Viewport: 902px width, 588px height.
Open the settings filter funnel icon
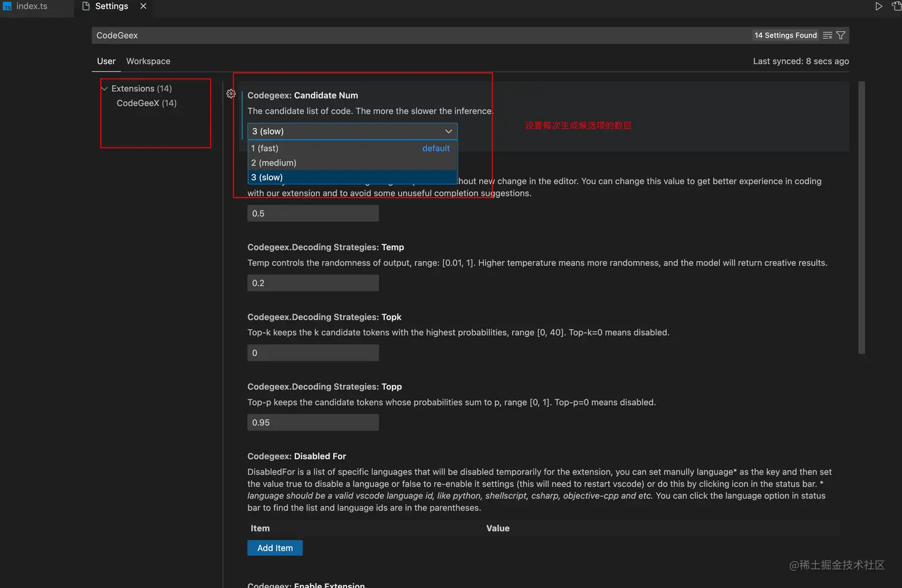pyautogui.click(x=841, y=36)
